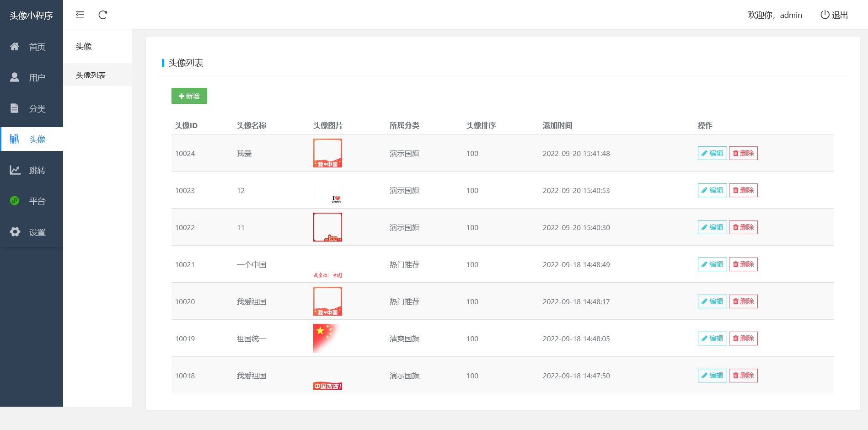868x430 pixels.
Task: Click the flag thumbnail for avatar 10019
Action: pyautogui.click(x=327, y=338)
